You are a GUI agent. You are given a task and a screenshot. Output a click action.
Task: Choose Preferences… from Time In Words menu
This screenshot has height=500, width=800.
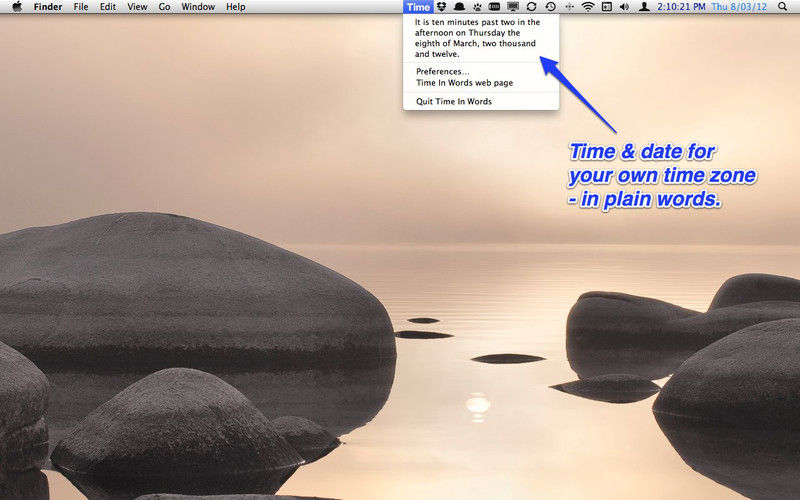coord(442,72)
